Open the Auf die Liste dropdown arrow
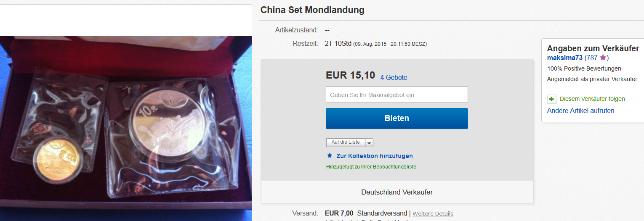Image resolution: width=644 pixels, height=221 pixels. point(369,143)
